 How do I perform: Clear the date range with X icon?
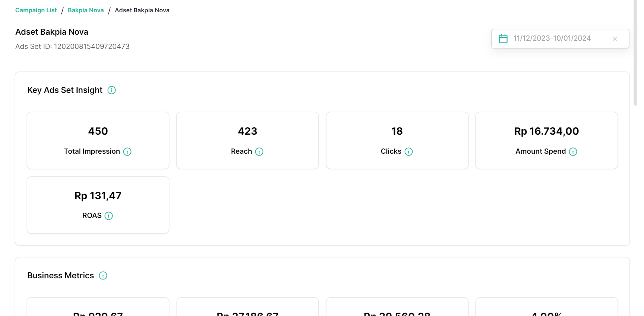pyautogui.click(x=615, y=39)
